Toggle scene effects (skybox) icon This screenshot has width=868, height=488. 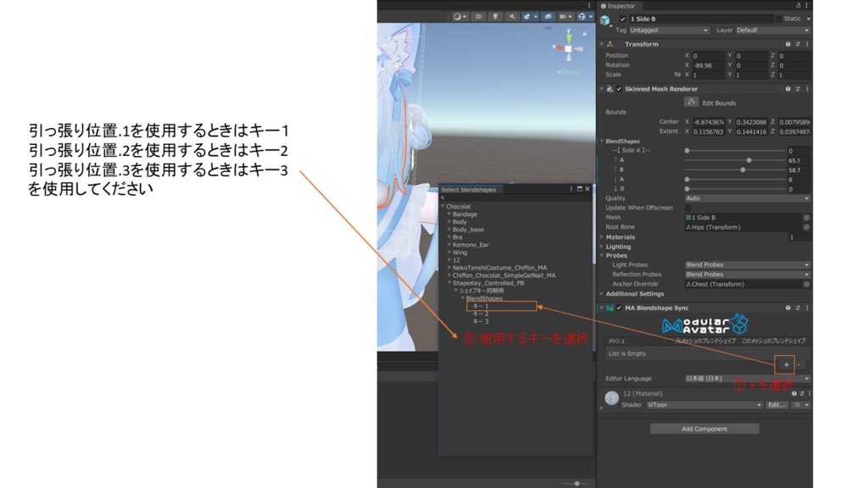tap(529, 17)
